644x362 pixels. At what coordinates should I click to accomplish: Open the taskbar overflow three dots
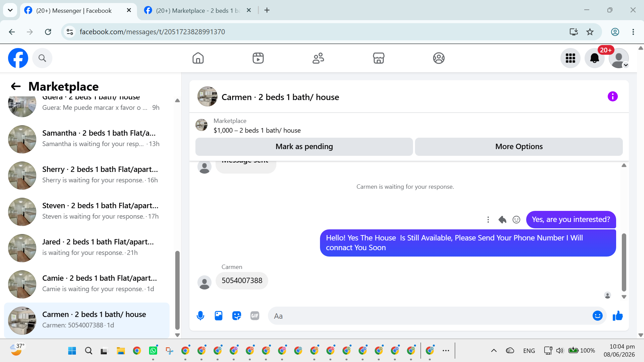click(446, 351)
